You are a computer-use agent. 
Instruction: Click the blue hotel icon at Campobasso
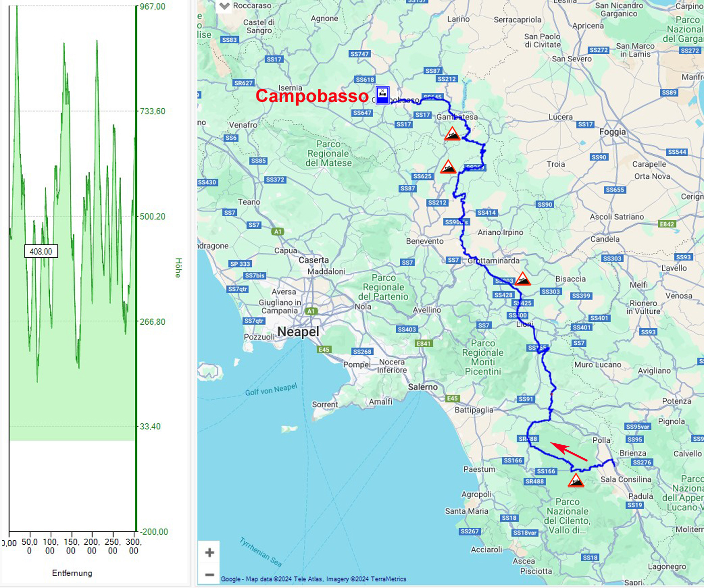point(383,94)
